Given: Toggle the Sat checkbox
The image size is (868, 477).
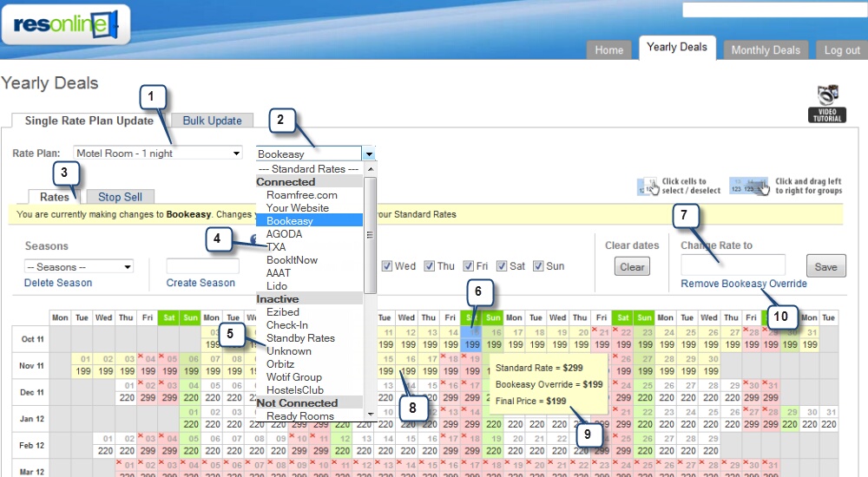Looking at the screenshot, I should pos(502,266).
